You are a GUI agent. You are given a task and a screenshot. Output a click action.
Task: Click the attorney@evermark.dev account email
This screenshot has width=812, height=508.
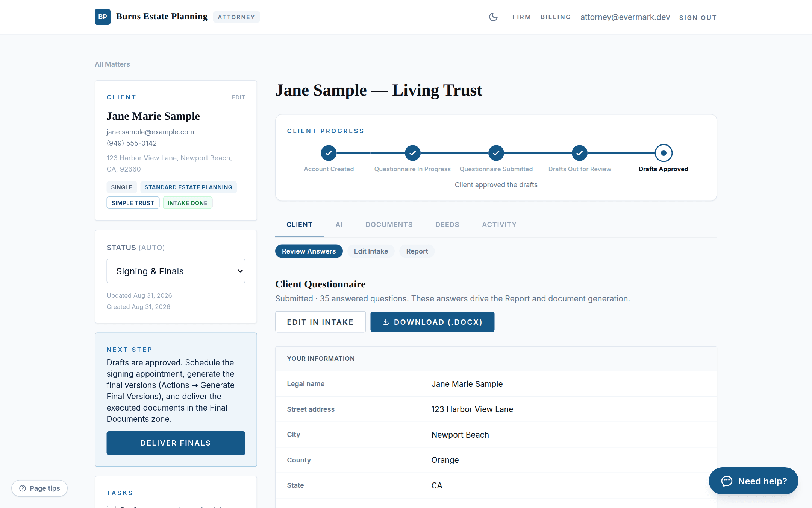(625, 17)
